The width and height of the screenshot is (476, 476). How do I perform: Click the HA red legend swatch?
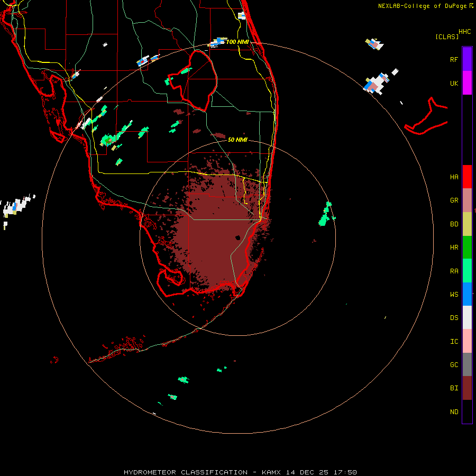pyautogui.click(x=467, y=177)
